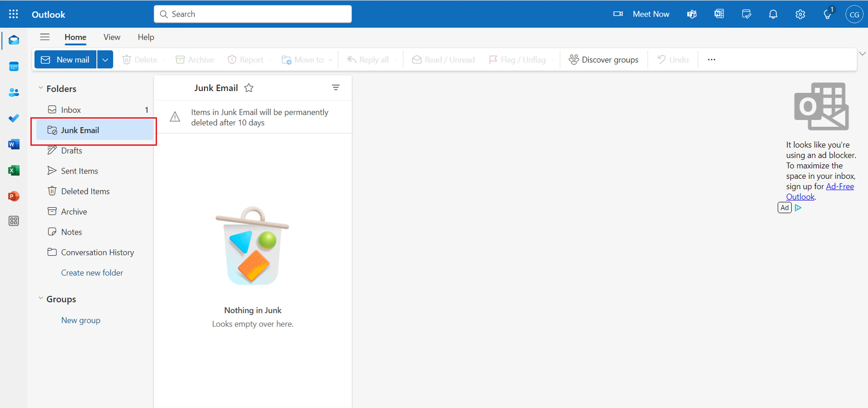The height and width of the screenshot is (408, 868).
Task: Switch to the Help tab
Action: click(146, 37)
